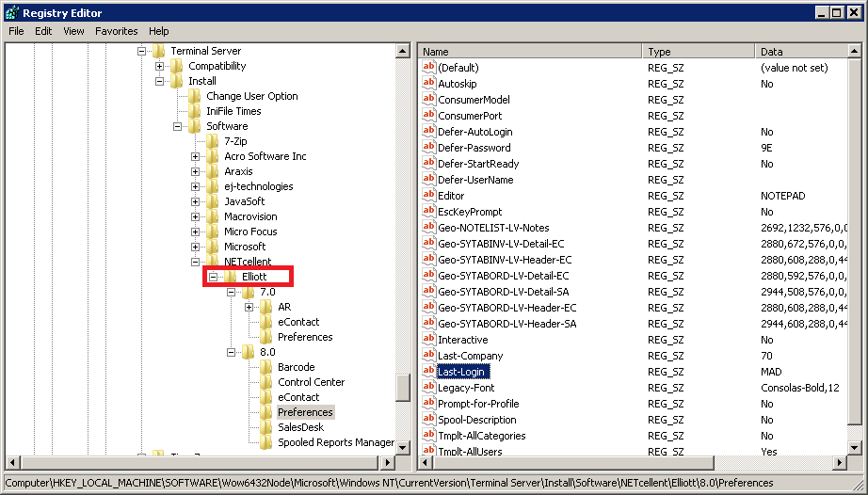Image resolution: width=868 pixels, height=495 pixels.
Task: Click the ab icon beside (Default) value
Action: [428, 68]
